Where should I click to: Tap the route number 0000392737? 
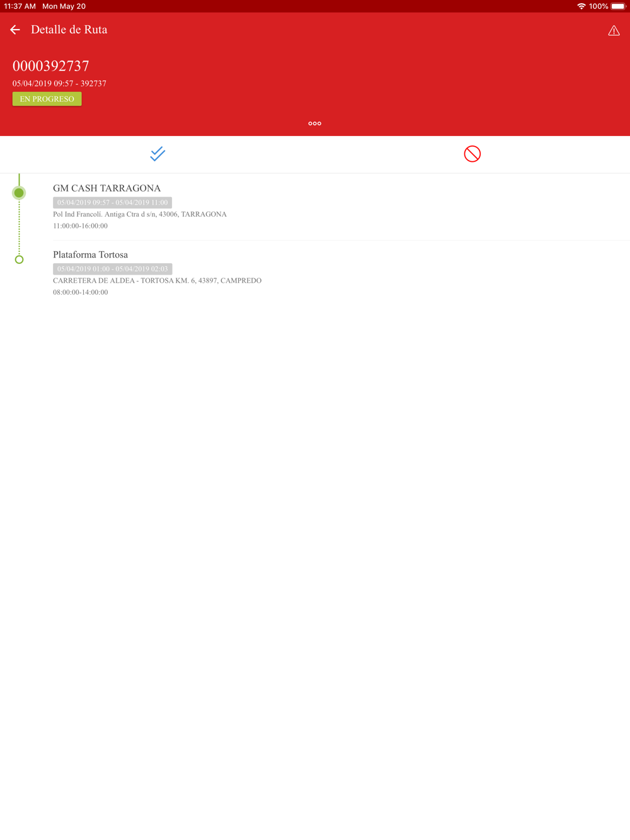(x=51, y=66)
